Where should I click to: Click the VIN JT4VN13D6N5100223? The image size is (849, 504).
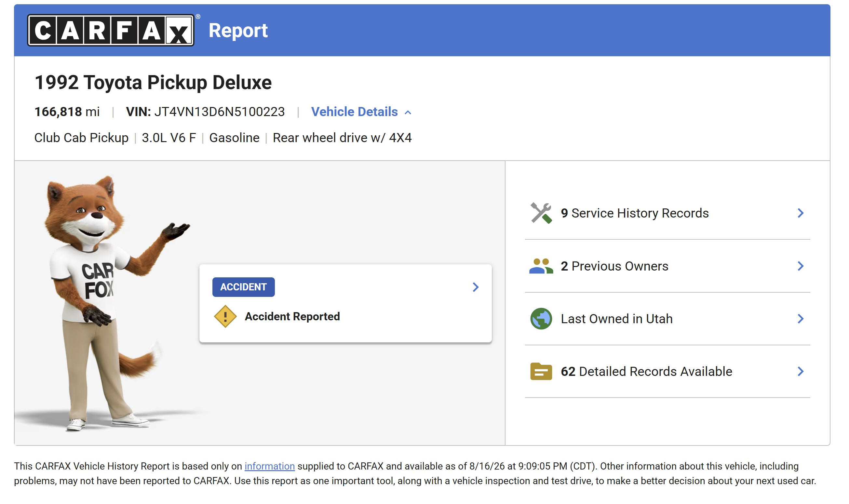tap(205, 112)
